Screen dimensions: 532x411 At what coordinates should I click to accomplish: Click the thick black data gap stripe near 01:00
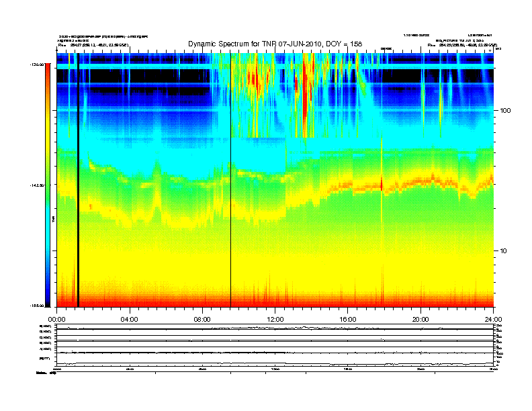coord(78,180)
